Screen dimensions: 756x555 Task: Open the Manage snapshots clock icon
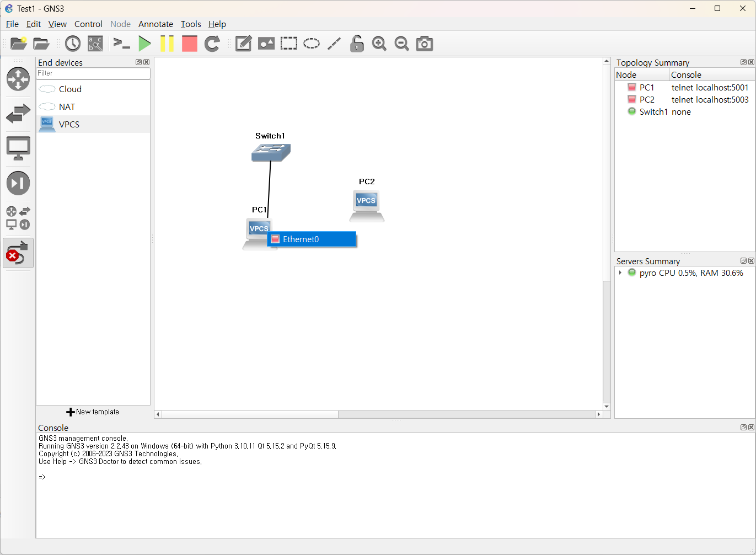tap(73, 44)
